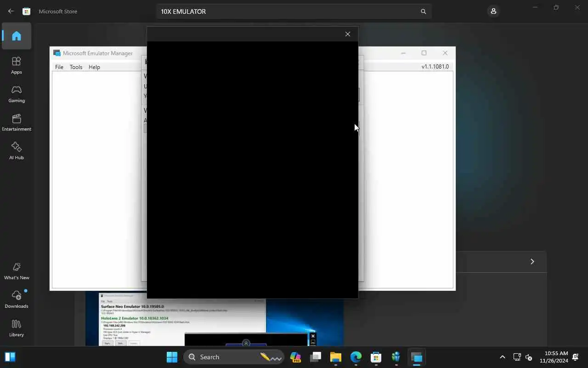The image size is (588, 368).
Task: Open the Library section
Action: (17, 328)
